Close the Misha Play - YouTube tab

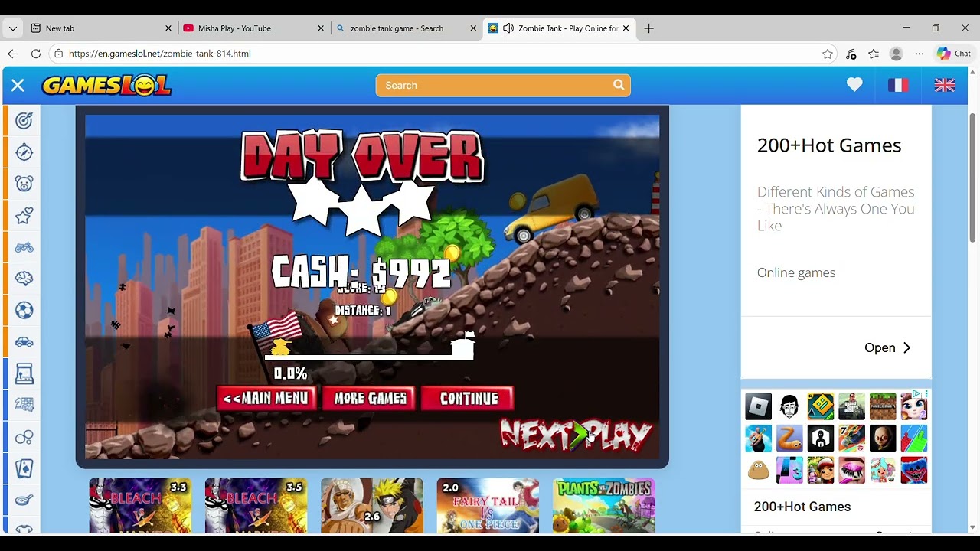[321, 28]
